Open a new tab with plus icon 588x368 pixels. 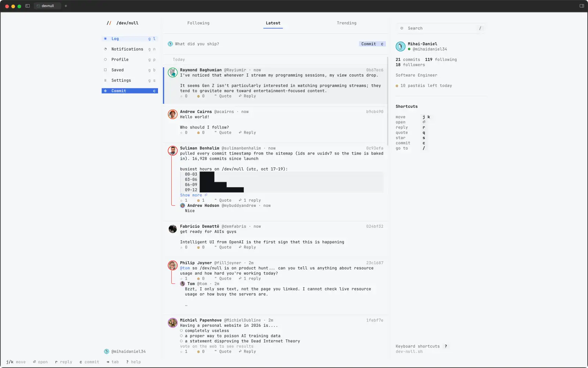coord(66,6)
